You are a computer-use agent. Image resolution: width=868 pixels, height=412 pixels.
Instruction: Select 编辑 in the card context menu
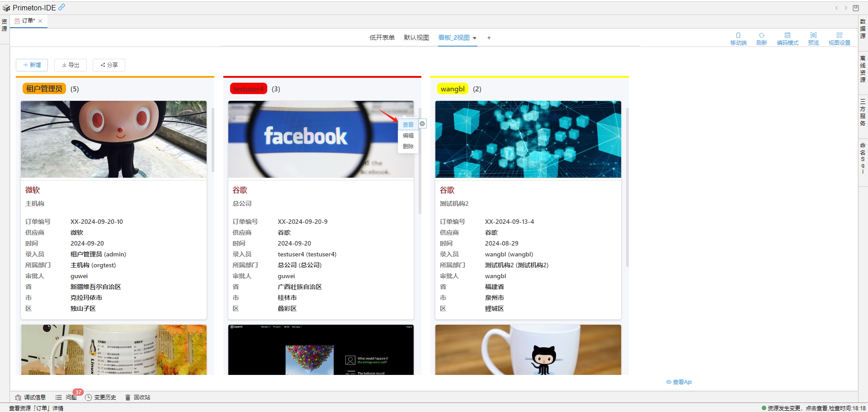408,135
